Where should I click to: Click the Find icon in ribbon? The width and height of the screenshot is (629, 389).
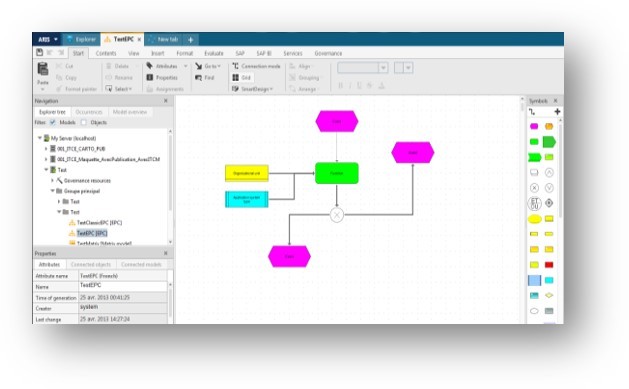click(199, 78)
